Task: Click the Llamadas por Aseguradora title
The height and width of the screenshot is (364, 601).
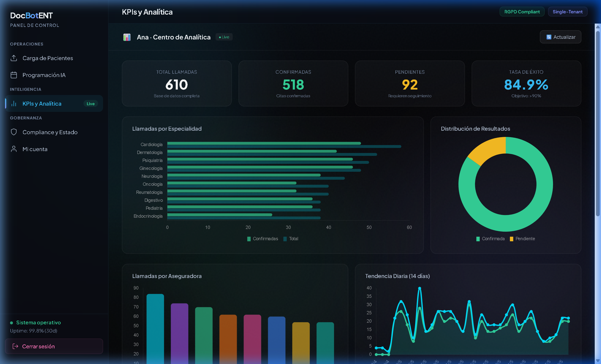Action: coord(167,276)
